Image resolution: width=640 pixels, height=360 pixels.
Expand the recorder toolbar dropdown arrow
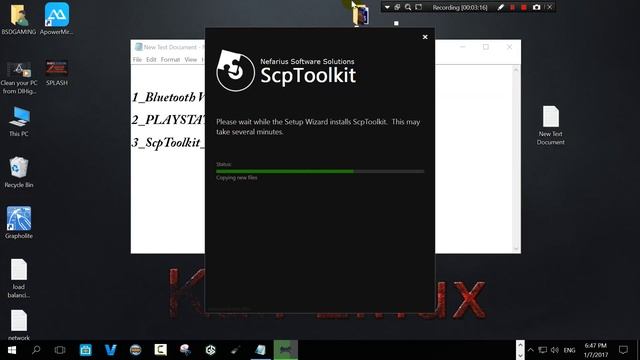pyautogui.click(x=387, y=7)
